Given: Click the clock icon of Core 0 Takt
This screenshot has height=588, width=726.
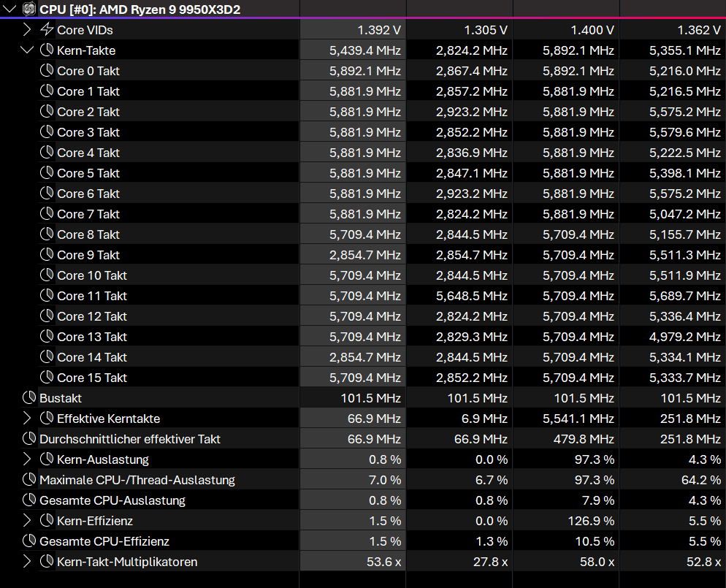Looking at the screenshot, I should [47, 70].
